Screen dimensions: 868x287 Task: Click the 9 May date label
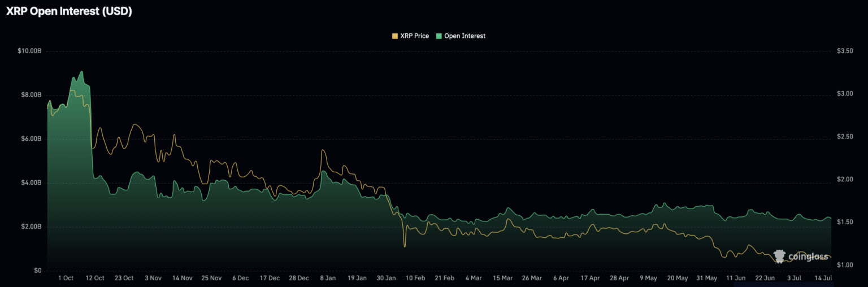click(x=649, y=279)
